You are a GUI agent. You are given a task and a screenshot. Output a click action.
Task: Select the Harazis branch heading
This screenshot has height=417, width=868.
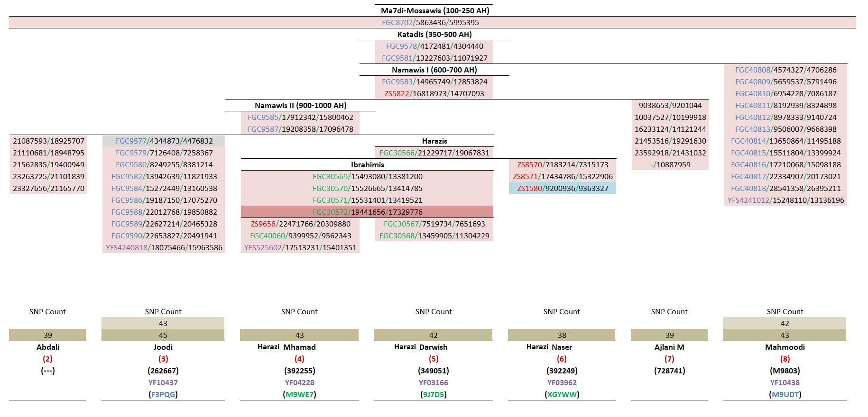pos(434,141)
